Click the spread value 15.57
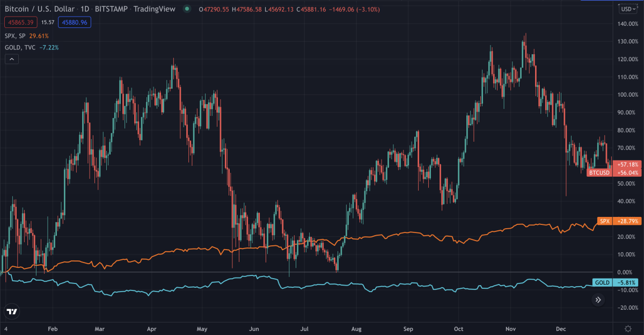The height and width of the screenshot is (335, 644). click(48, 23)
